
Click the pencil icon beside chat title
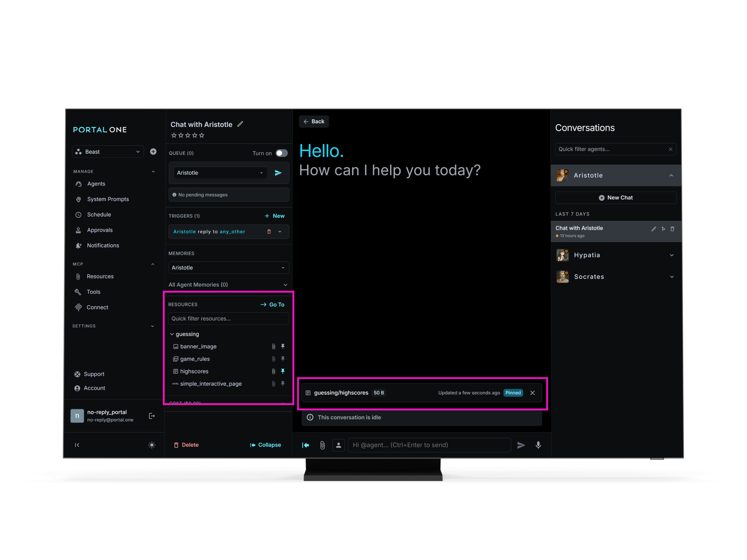coord(240,124)
